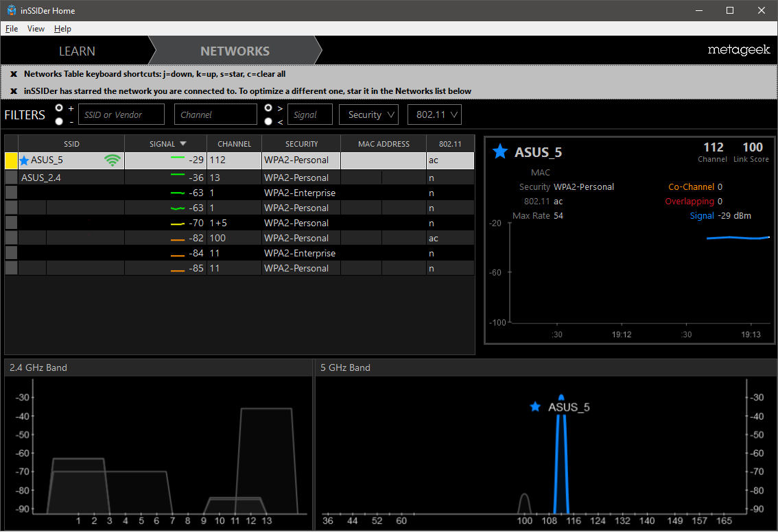Image resolution: width=778 pixels, height=532 pixels.
Task: Focus the Channel filter field
Action: tap(216, 114)
